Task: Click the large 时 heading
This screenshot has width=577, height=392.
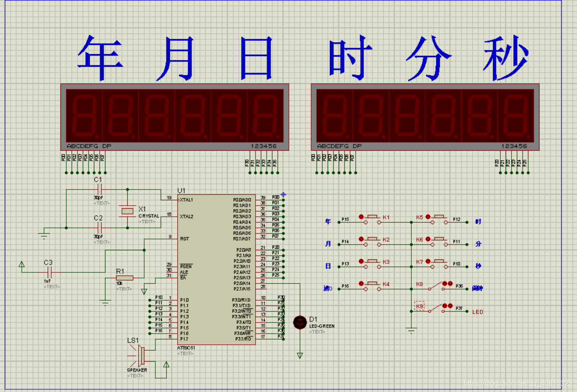Action: click(350, 57)
